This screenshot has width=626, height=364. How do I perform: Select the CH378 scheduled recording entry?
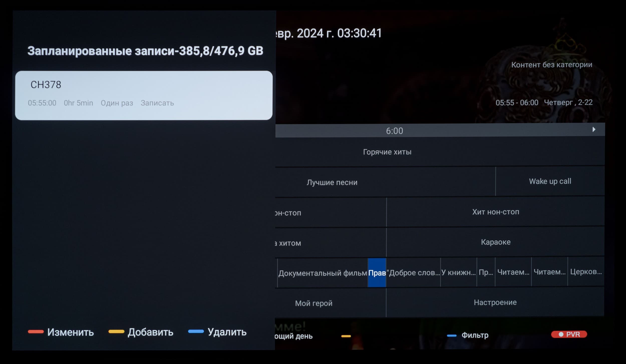pyautogui.click(x=144, y=95)
